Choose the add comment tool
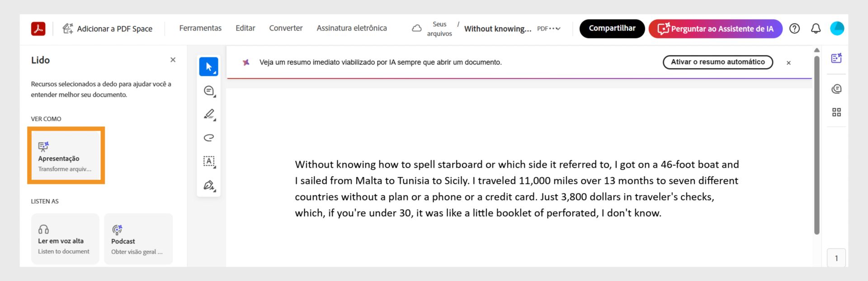The image size is (868, 281). [209, 91]
